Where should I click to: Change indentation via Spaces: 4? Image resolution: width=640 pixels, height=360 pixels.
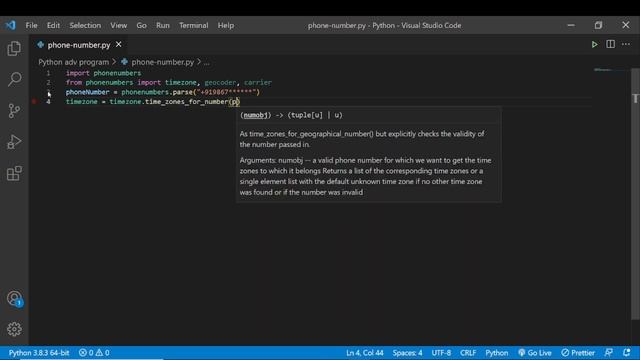[407, 353]
